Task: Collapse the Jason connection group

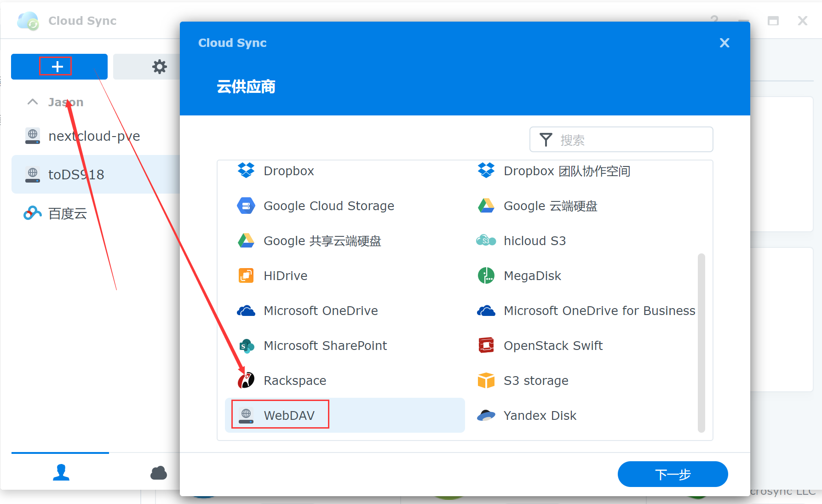Action: pyautogui.click(x=33, y=102)
